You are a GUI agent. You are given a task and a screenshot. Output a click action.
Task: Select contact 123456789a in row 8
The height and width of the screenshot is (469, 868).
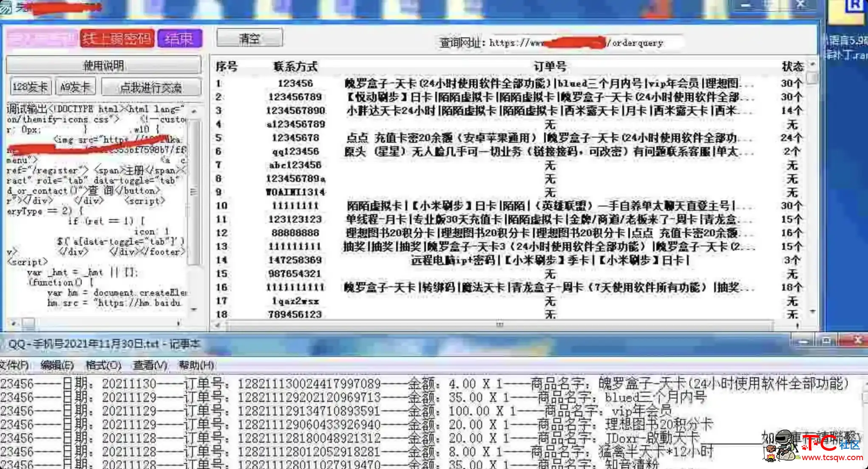pyautogui.click(x=295, y=178)
